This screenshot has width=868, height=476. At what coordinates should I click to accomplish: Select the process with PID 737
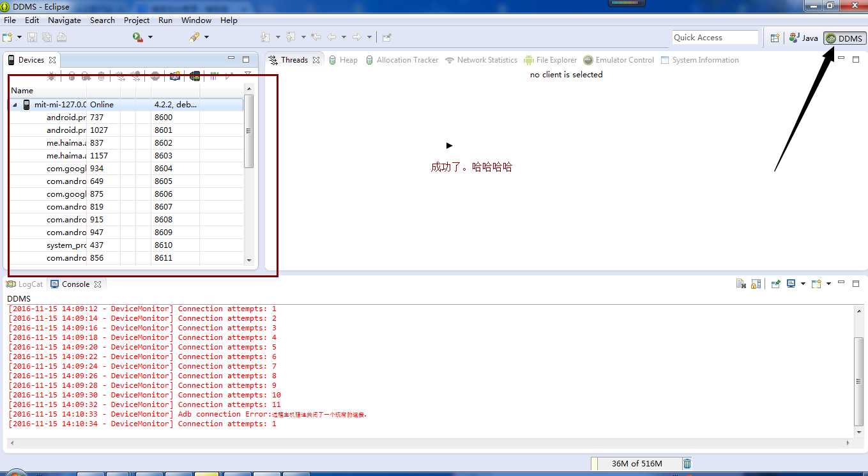[126, 118]
